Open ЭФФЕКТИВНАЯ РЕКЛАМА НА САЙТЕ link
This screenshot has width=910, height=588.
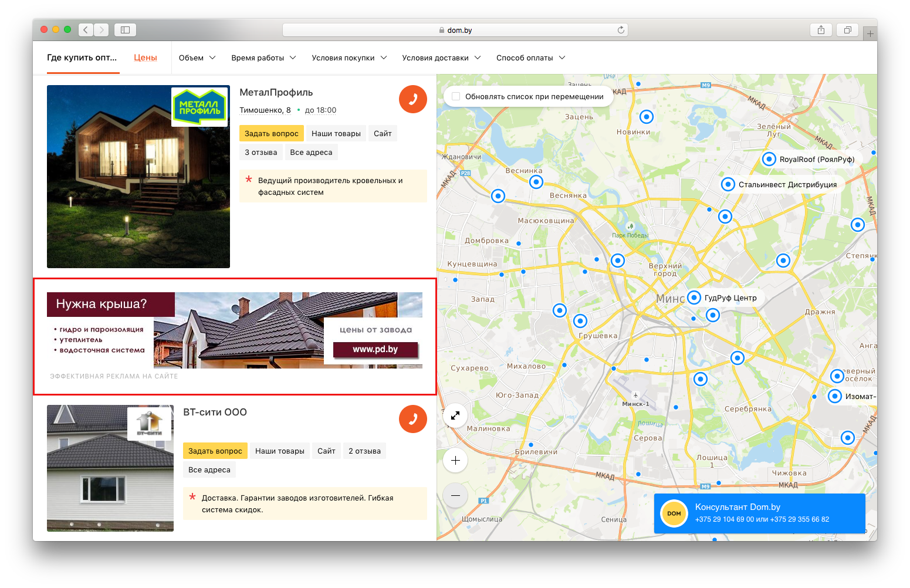(x=114, y=376)
